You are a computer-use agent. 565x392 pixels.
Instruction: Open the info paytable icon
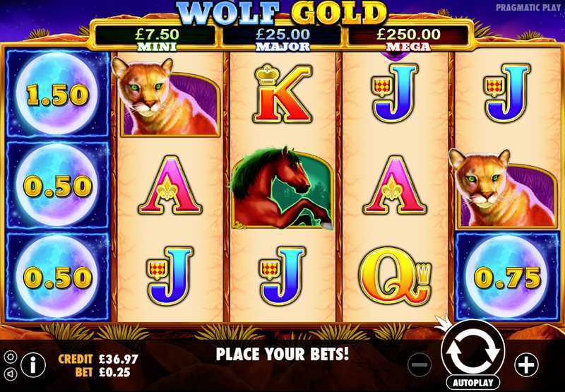click(x=33, y=365)
